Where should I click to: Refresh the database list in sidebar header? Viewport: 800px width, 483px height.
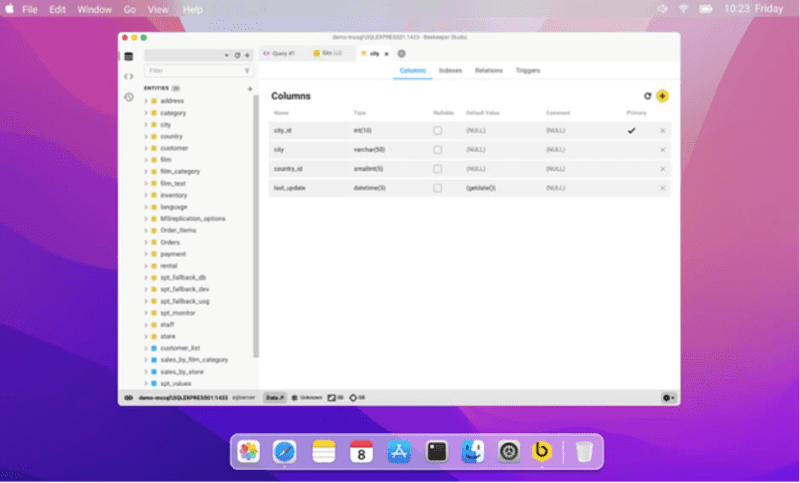pos(237,55)
